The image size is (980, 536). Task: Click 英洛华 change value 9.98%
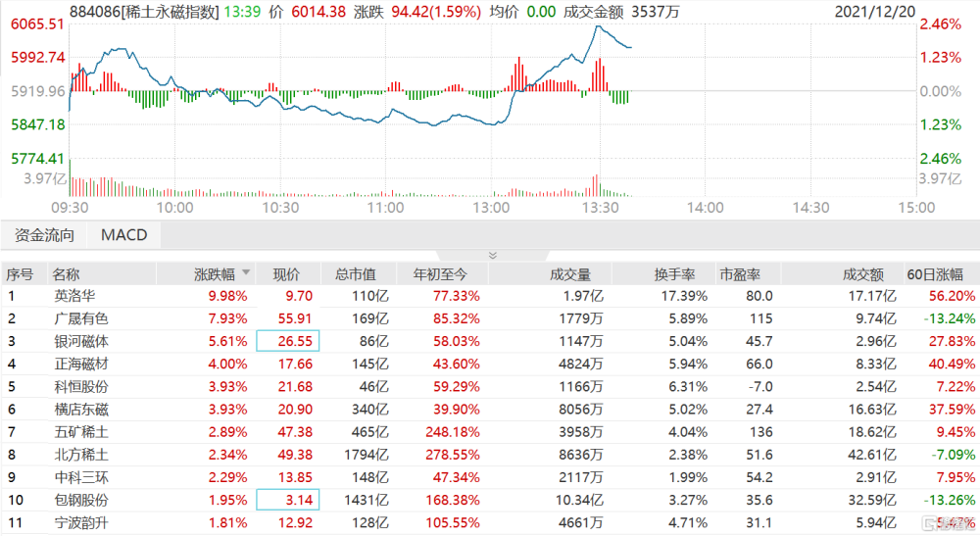227,296
